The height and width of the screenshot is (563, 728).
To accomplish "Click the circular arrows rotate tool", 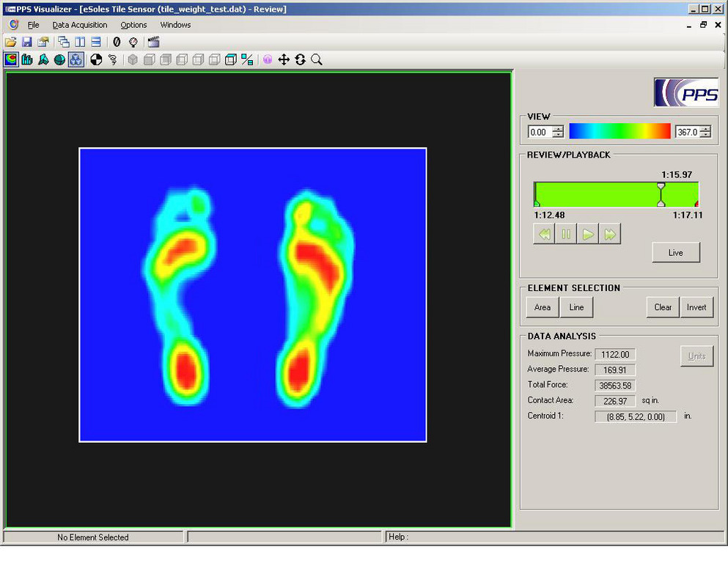I will 301,60.
